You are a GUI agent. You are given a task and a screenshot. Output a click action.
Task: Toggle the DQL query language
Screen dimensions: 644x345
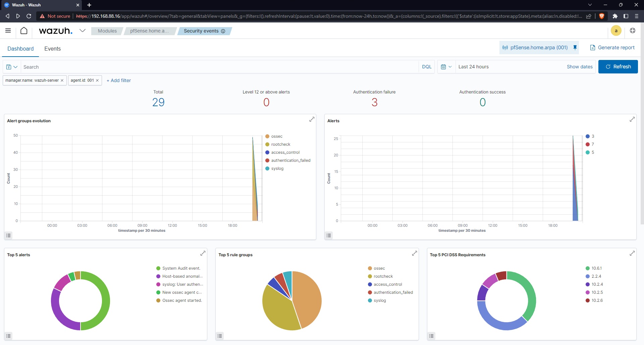(x=427, y=67)
